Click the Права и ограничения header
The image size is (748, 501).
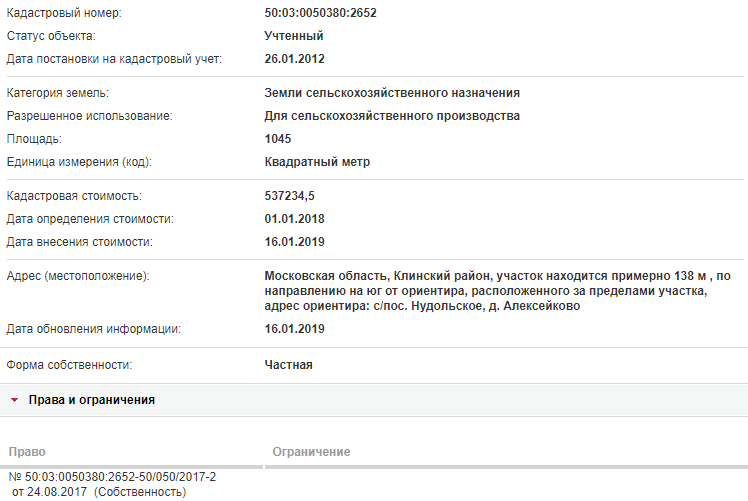click(92, 400)
